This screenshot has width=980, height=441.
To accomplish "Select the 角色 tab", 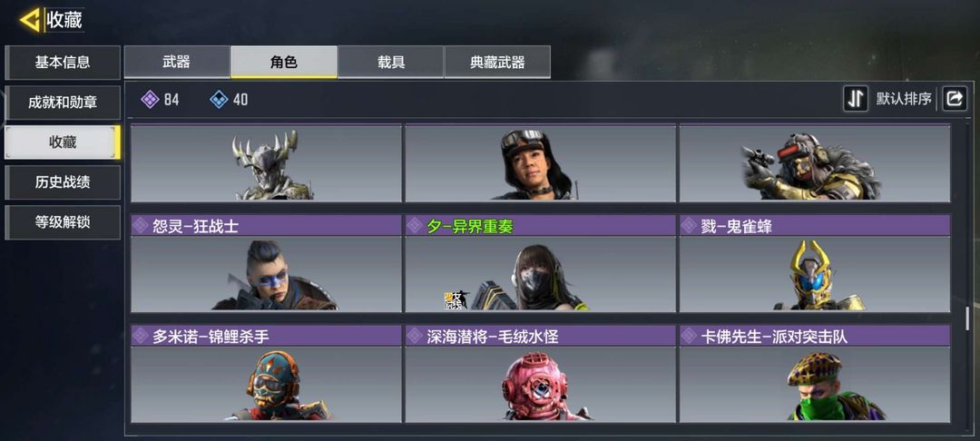I will tap(284, 62).
